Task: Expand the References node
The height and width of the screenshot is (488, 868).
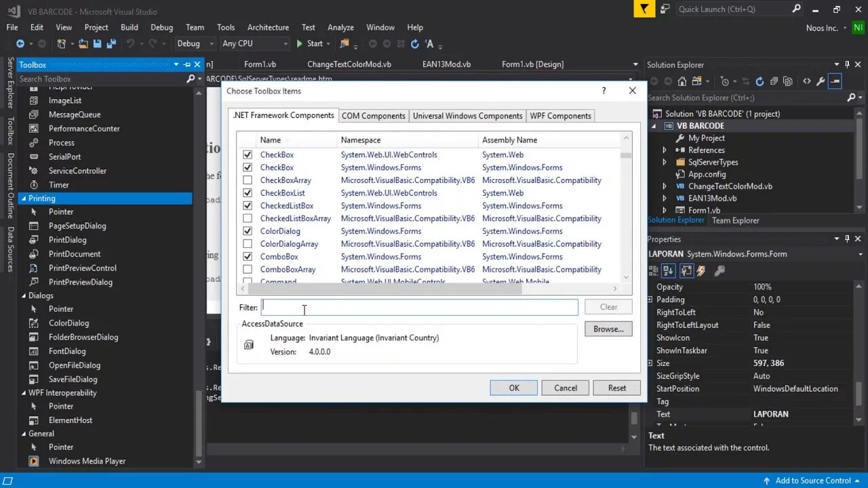Action: tap(665, 150)
